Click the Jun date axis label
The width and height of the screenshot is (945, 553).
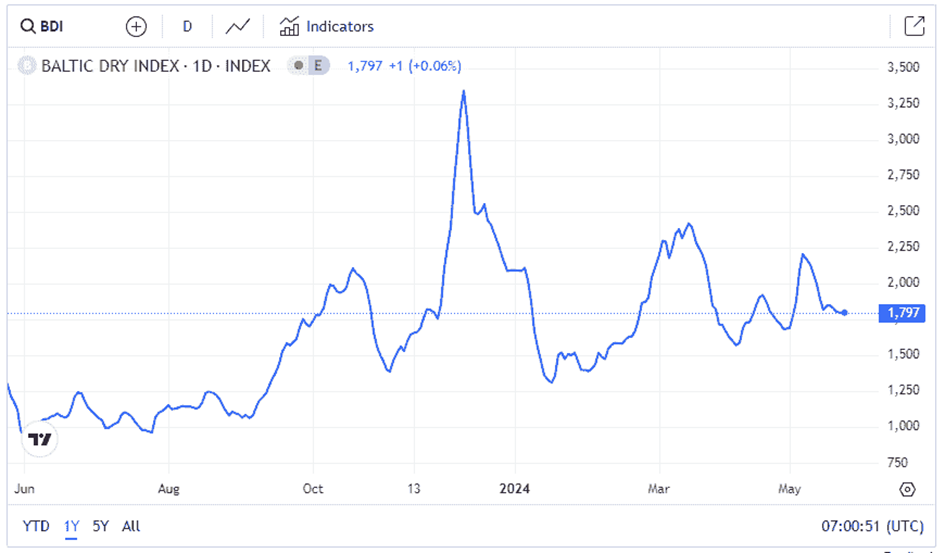(x=24, y=489)
